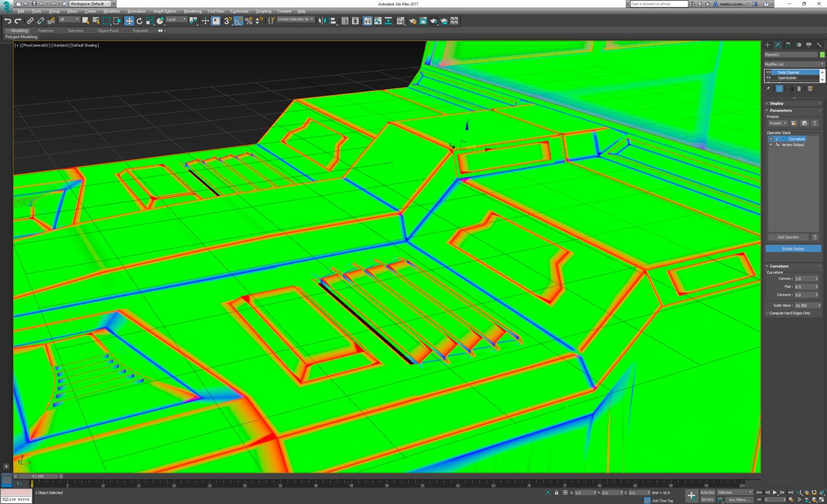The height and width of the screenshot is (504, 827).
Task: Select the Select and Rotate tool
Action: pos(139,21)
